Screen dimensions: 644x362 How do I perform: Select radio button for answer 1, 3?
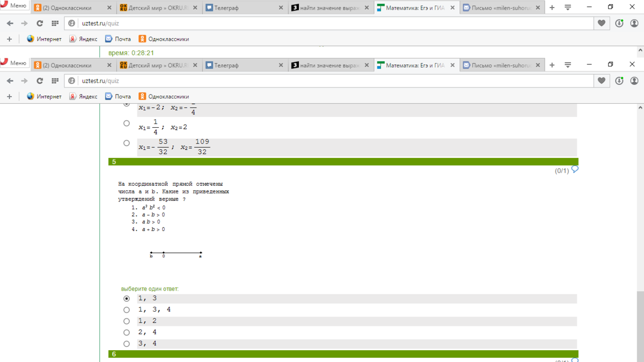click(x=127, y=299)
